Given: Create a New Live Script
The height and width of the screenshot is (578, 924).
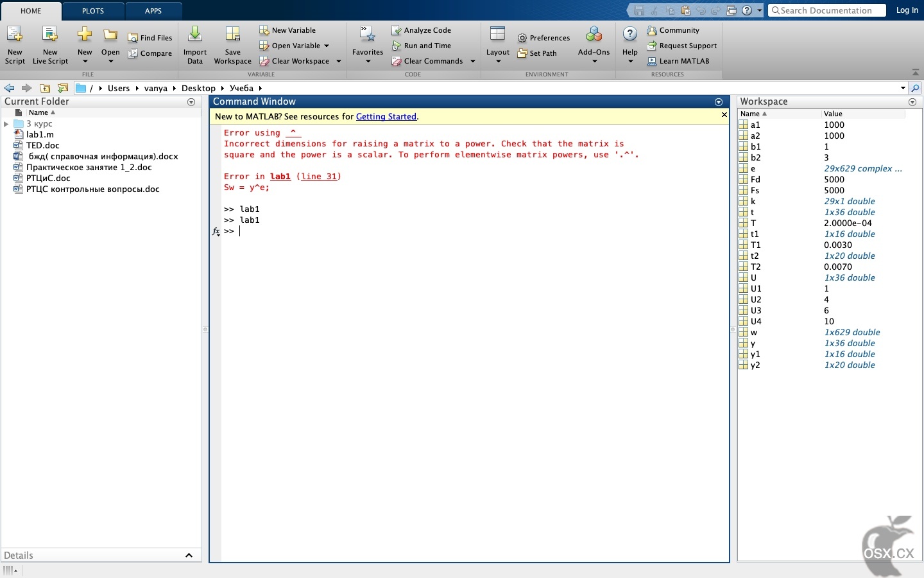Looking at the screenshot, I should pyautogui.click(x=50, y=45).
